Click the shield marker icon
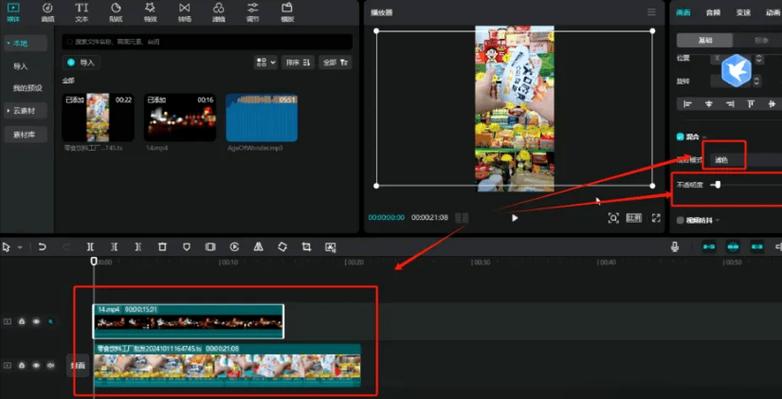Viewport: 782px width, 399px height. coord(186,247)
